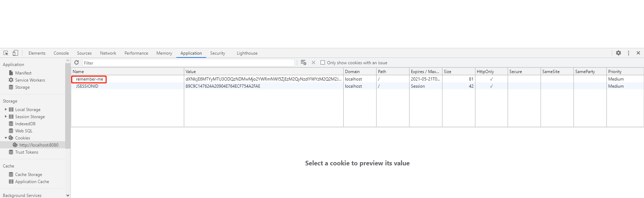644x198 pixels.
Task: Select the http://localhost:8080 cookies entry
Action: point(39,145)
